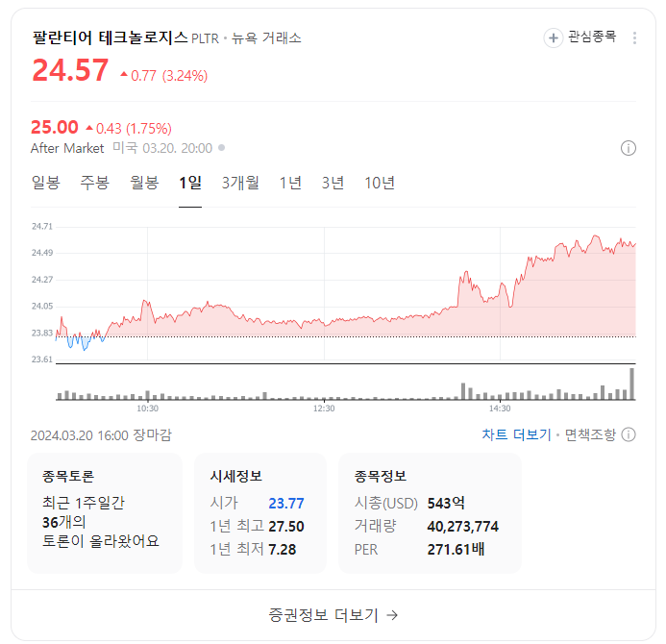Select the 3년 chart tab
Screen dimensions: 666x644
tap(333, 183)
